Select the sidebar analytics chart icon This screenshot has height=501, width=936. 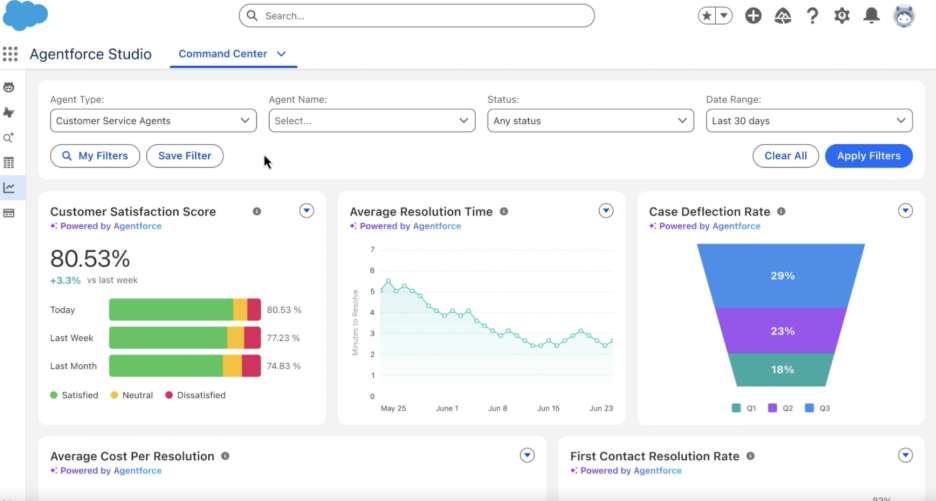point(9,188)
